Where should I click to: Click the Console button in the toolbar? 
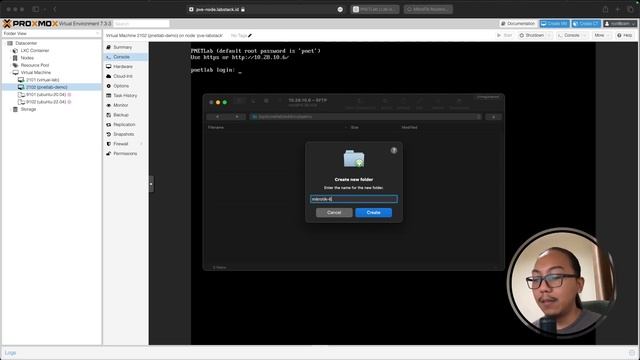[569, 36]
